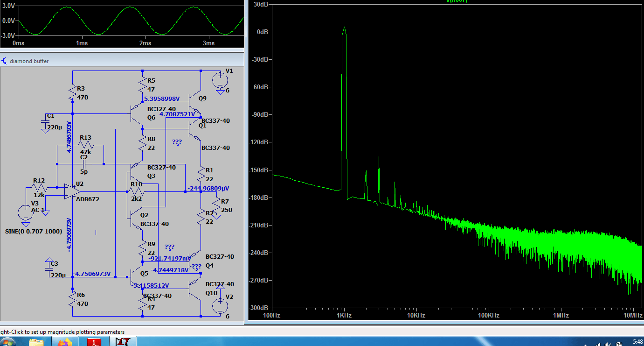Click the -921.74197mV voltage label
The height and width of the screenshot is (346, 644).
[x=169, y=258]
